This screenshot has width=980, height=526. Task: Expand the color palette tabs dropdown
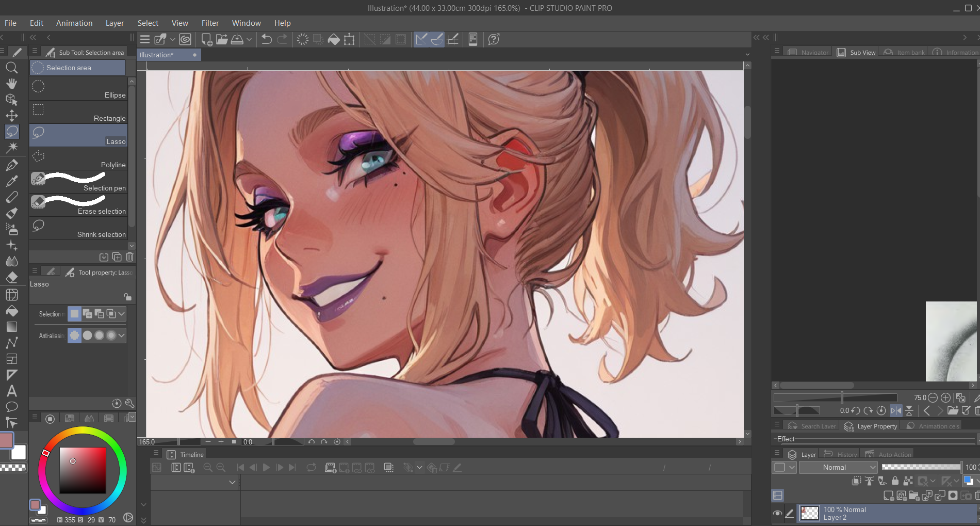pos(133,416)
